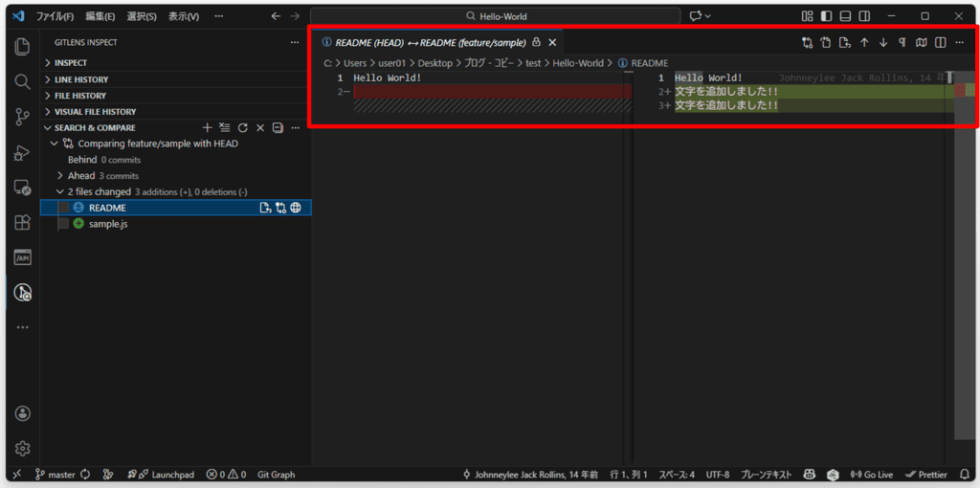Open the Explorer view in activity bar
Viewport: 980px width, 488px height.
coord(23,46)
